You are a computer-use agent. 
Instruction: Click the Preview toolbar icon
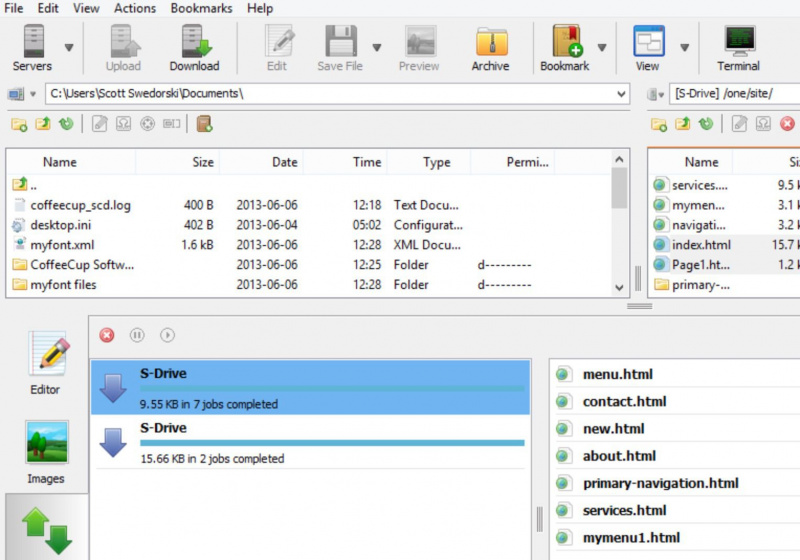(420, 42)
